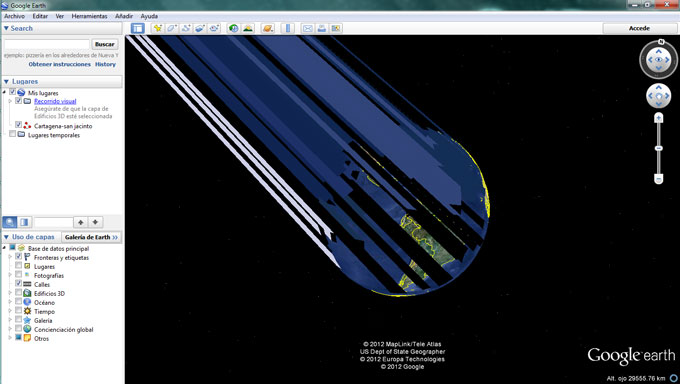680x384 pixels.
Task: Expand the Recorrido visual folder
Action: (10, 101)
